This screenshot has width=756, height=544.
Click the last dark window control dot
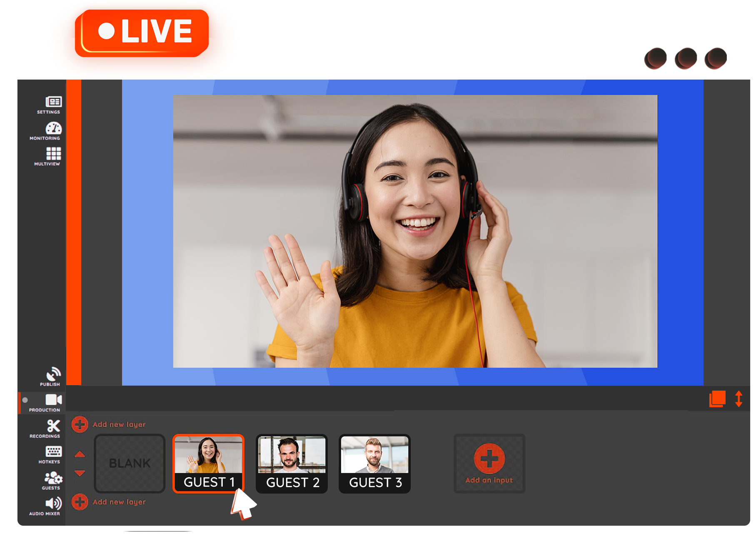pos(716,58)
